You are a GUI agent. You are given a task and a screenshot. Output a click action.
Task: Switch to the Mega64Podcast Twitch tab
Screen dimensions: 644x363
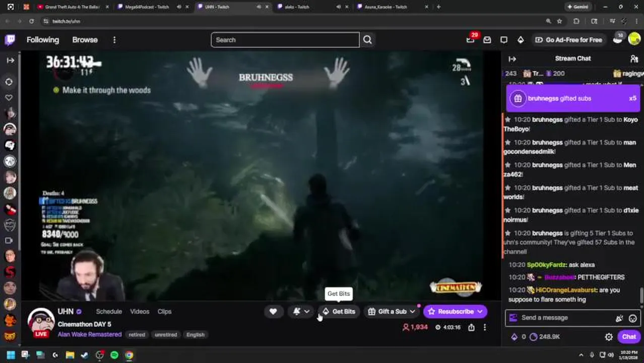click(x=154, y=7)
